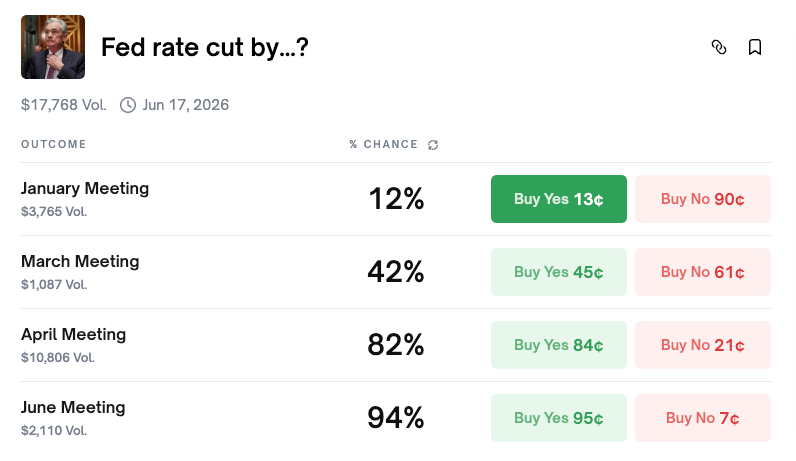This screenshot has width=796, height=461.
Task: Buy Yes at 84¢ for April Meeting
Action: click(558, 345)
